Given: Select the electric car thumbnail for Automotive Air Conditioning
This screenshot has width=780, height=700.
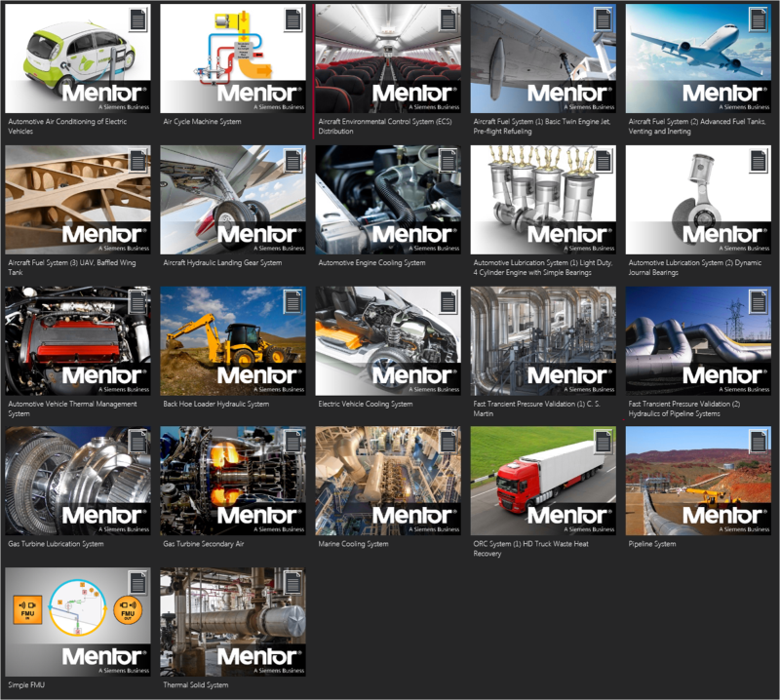Looking at the screenshot, I should pos(78,58).
